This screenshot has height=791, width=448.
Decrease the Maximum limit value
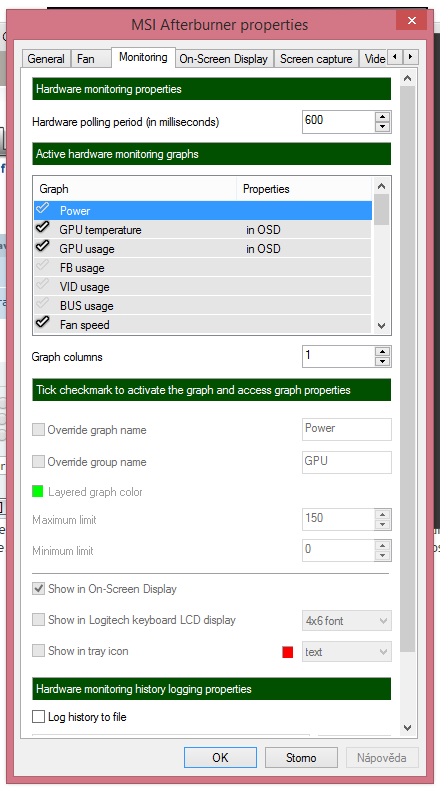pos(383,525)
